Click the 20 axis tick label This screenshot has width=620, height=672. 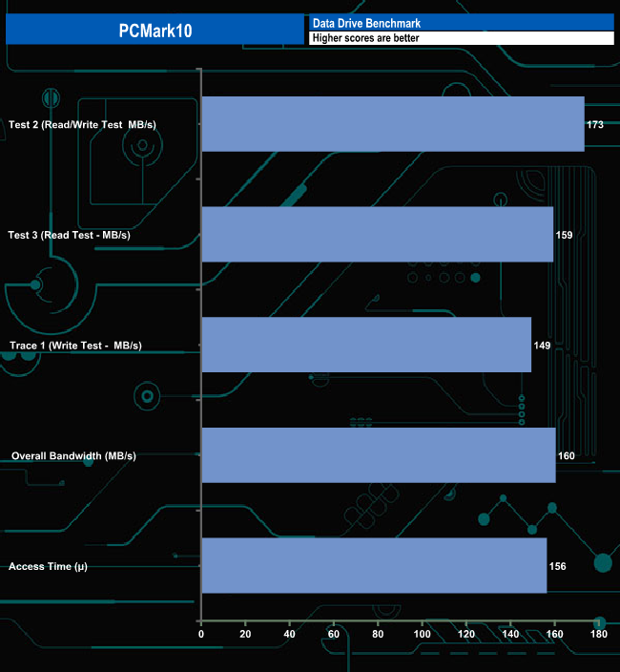(x=245, y=634)
